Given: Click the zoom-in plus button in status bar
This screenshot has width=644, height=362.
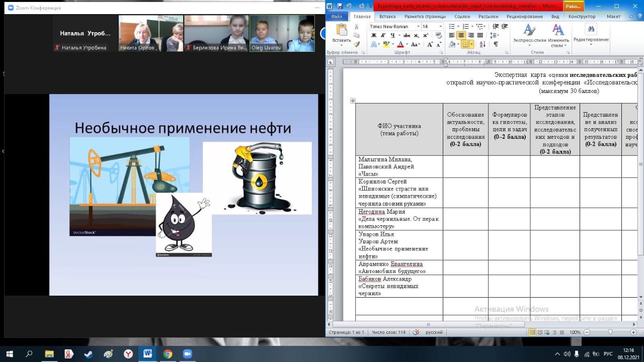Looking at the screenshot, I should click(632, 332).
